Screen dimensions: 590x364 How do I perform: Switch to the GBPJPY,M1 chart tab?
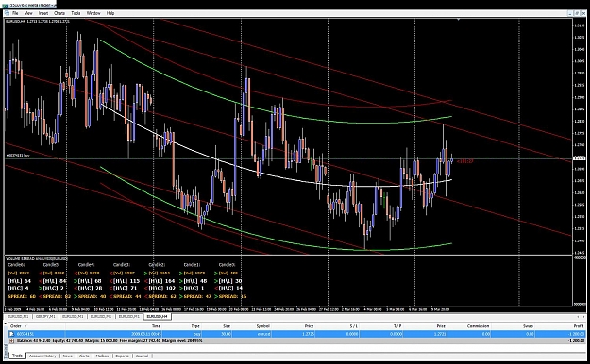tap(45, 316)
